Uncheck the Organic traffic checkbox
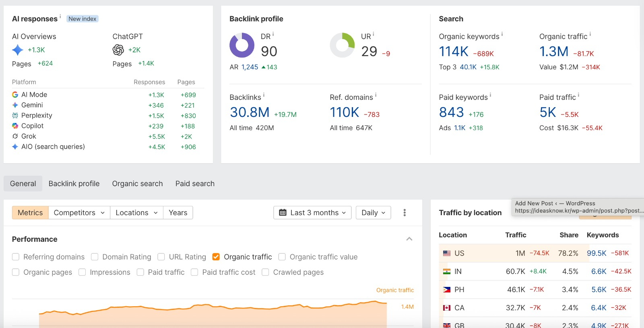This screenshot has height=328, width=644. (216, 257)
